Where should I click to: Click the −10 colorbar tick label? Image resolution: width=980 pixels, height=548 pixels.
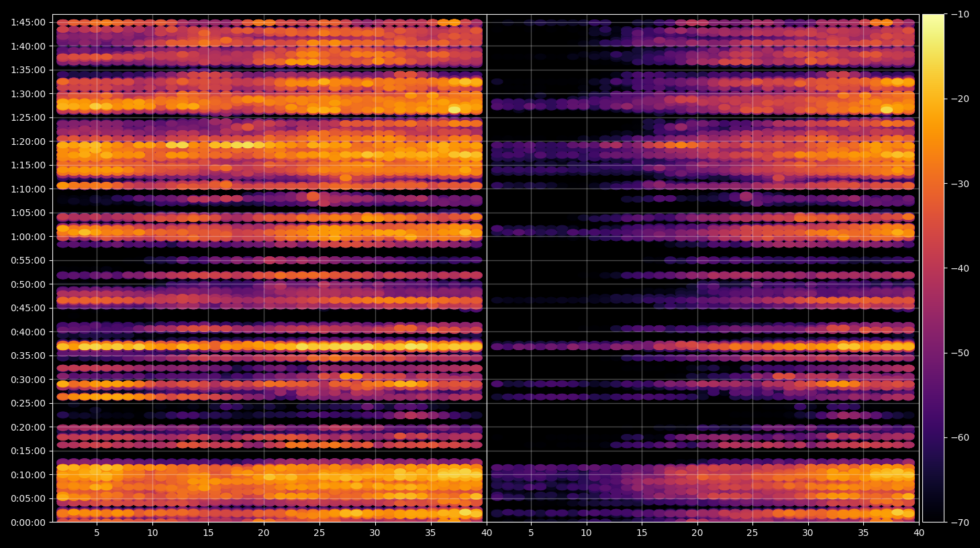(961, 14)
